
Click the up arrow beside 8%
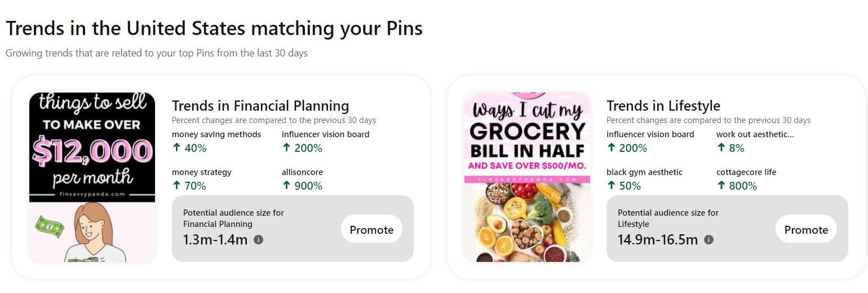[x=721, y=148]
